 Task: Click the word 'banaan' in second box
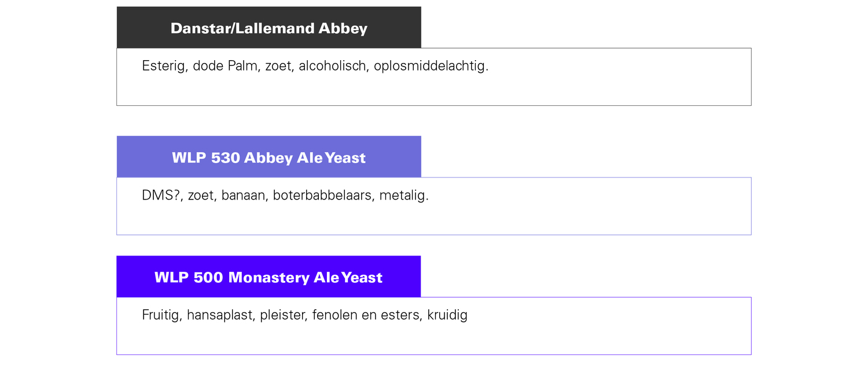(244, 195)
